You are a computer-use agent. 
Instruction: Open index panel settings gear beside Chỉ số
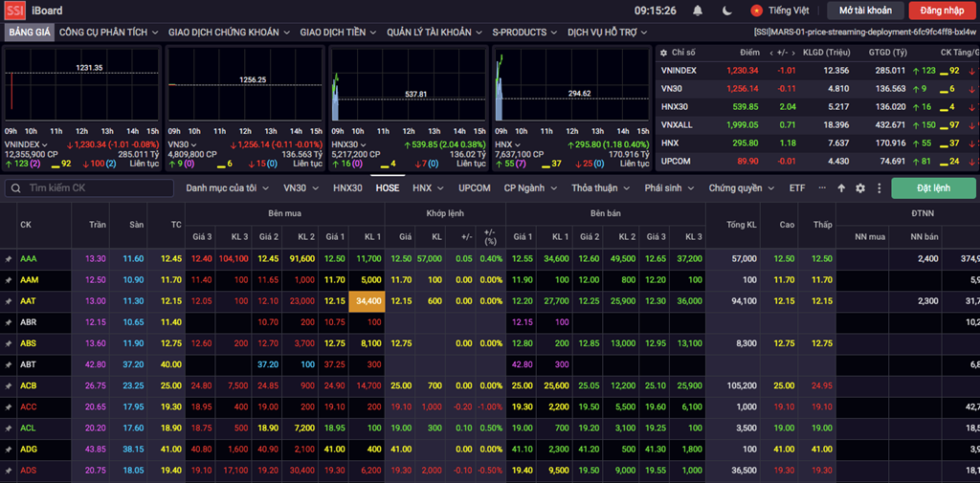coord(664,54)
